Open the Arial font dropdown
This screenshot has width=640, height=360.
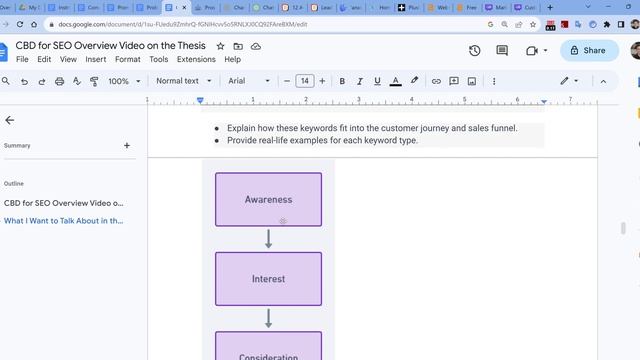point(249,81)
